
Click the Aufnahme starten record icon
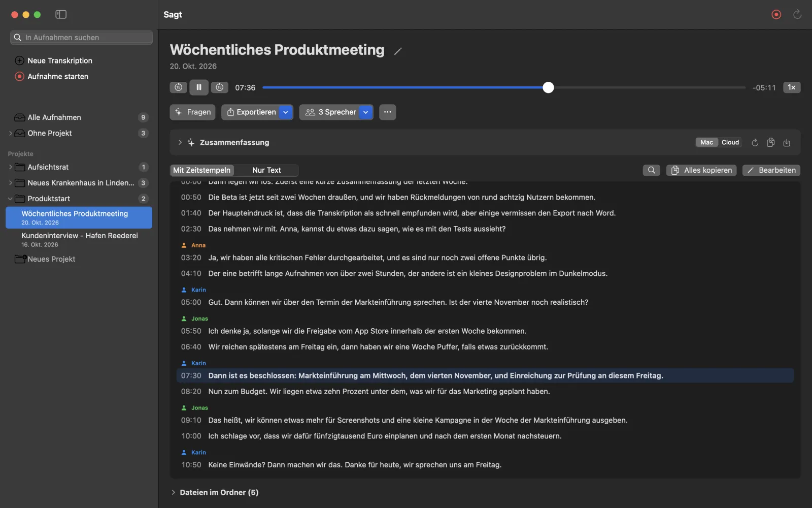coord(19,76)
